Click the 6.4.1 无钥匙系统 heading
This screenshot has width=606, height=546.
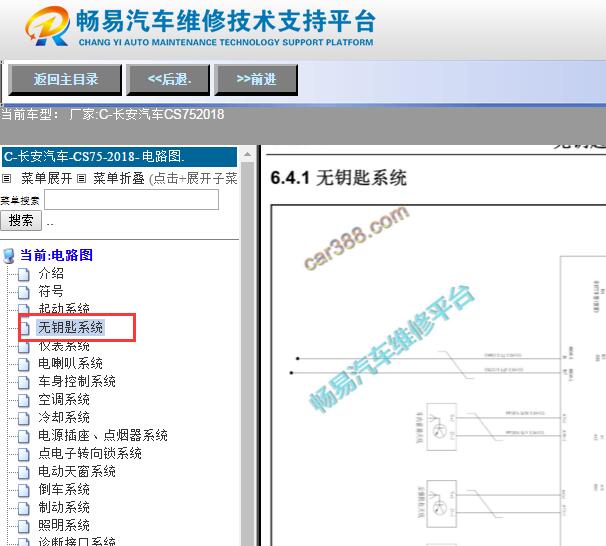pos(339,178)
